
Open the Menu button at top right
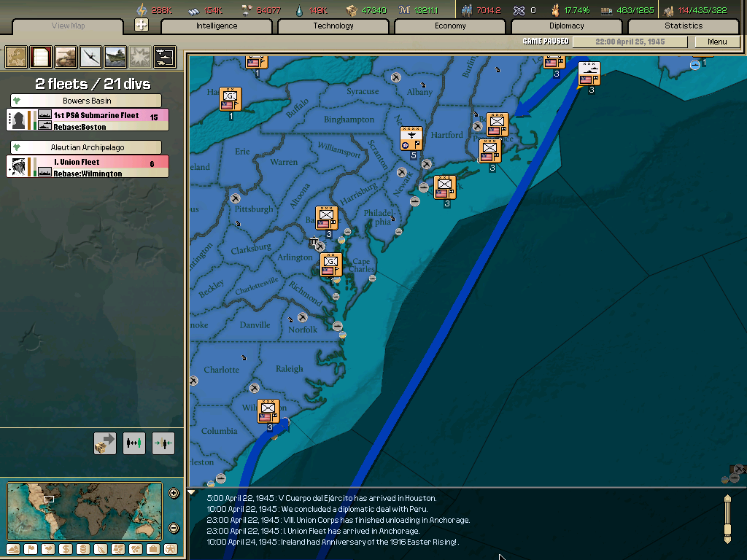[x=717, y=41]
